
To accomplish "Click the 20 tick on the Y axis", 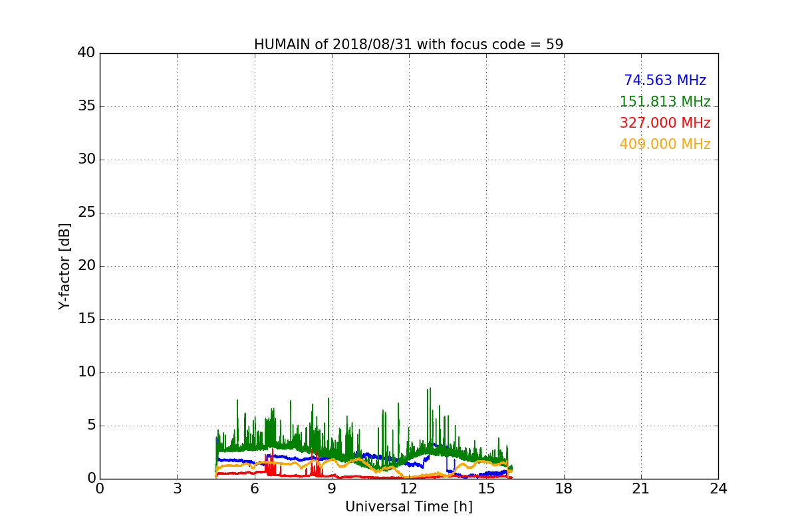I will 86,266.
